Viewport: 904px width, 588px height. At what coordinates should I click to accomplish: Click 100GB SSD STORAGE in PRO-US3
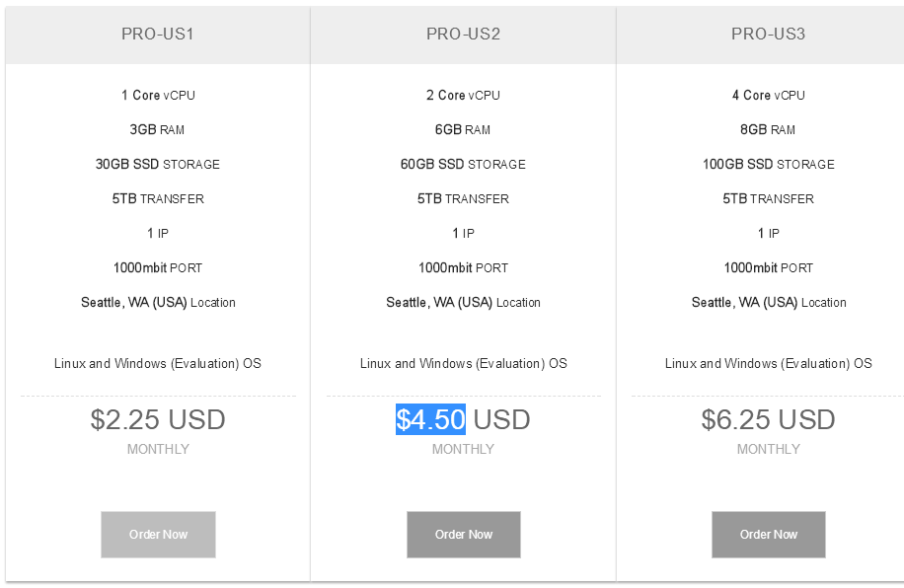[x=769, y=165]
